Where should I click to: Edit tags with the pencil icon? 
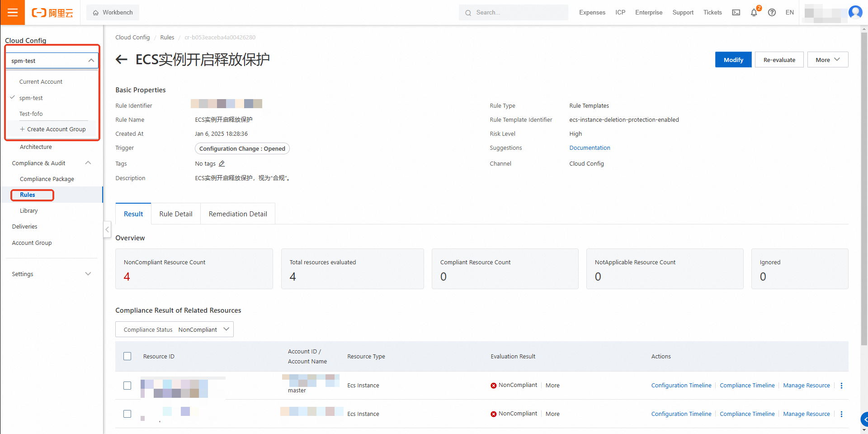point(222,164)
